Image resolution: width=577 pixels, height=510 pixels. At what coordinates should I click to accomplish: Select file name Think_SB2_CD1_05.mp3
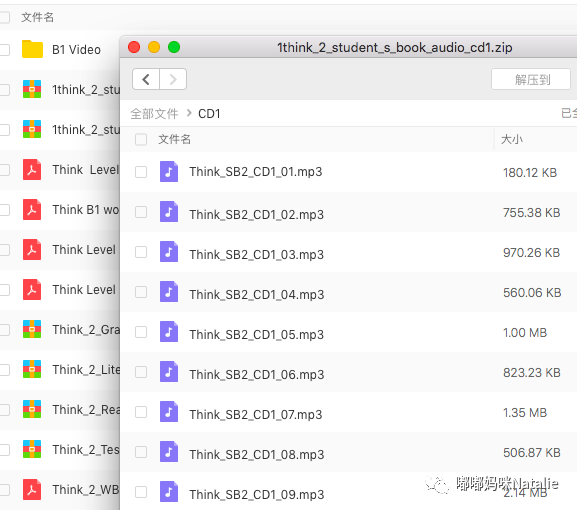[256, 334]
